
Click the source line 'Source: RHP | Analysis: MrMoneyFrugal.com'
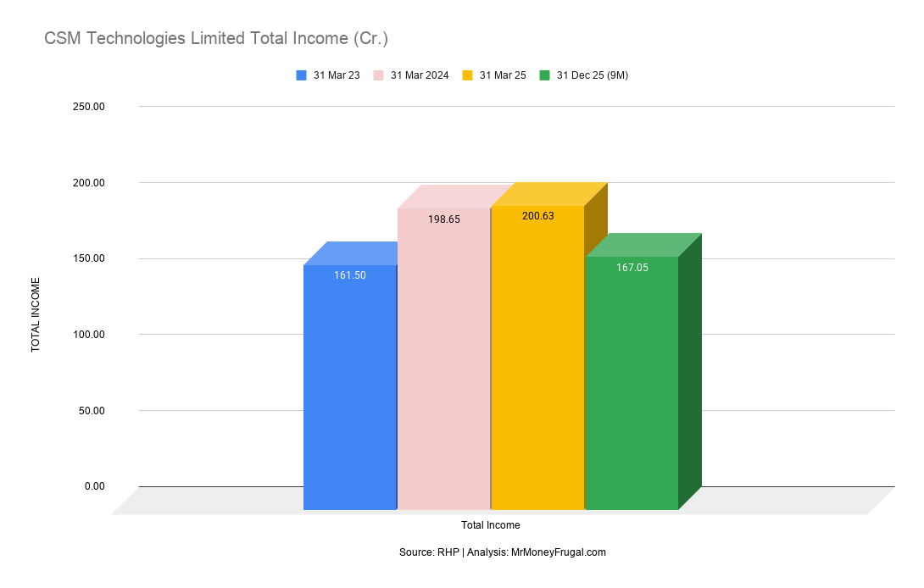tap(502, 552)
